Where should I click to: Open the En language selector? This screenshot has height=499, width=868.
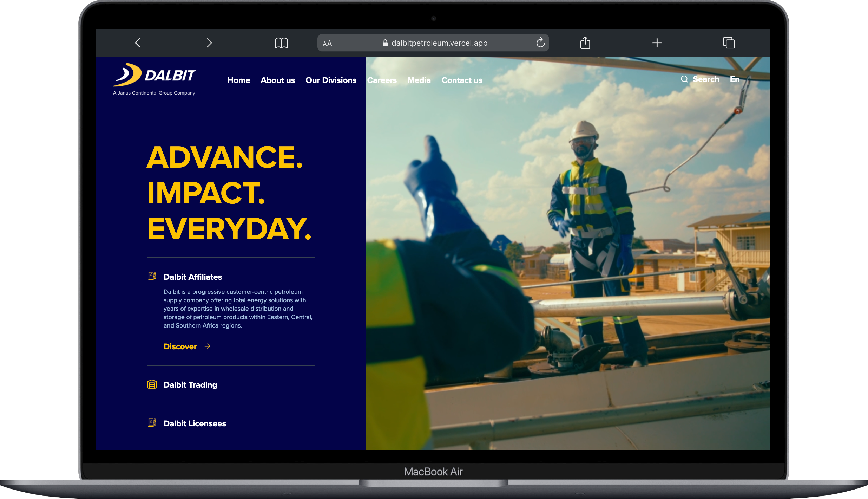735,79
